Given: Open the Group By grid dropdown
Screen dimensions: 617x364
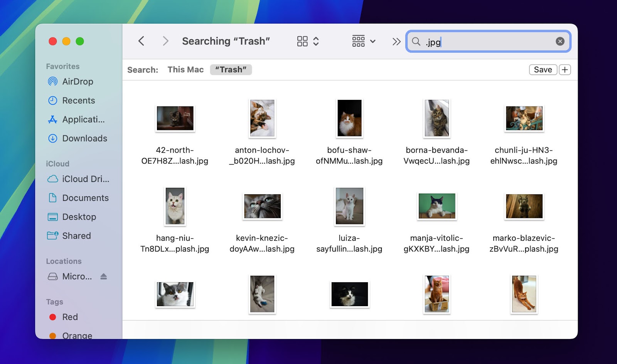Looking at the screenshot, I should (364, 41).
